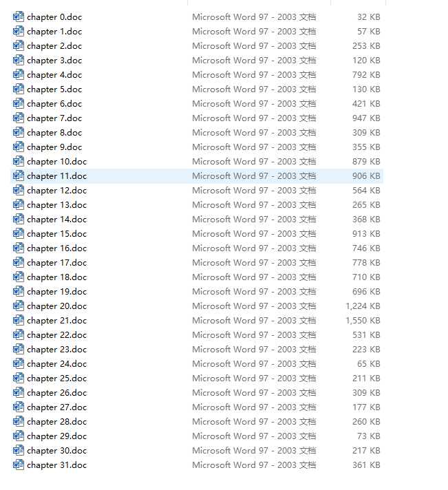Click the 253 KB size of chapter 2
The image size is (448, 490).
coord(367,45)
